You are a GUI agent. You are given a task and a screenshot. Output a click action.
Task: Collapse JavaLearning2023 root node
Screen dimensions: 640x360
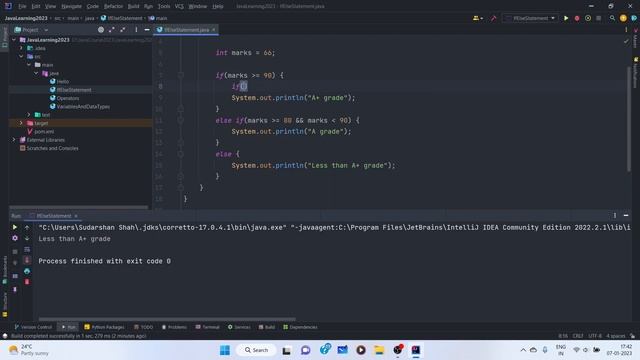point(14,40)
